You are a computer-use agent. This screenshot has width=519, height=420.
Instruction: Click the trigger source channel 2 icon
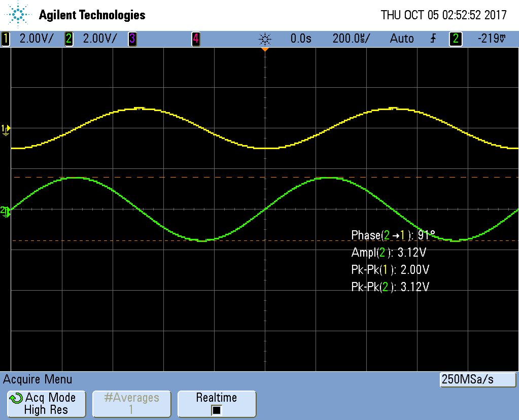coord(455,39)
